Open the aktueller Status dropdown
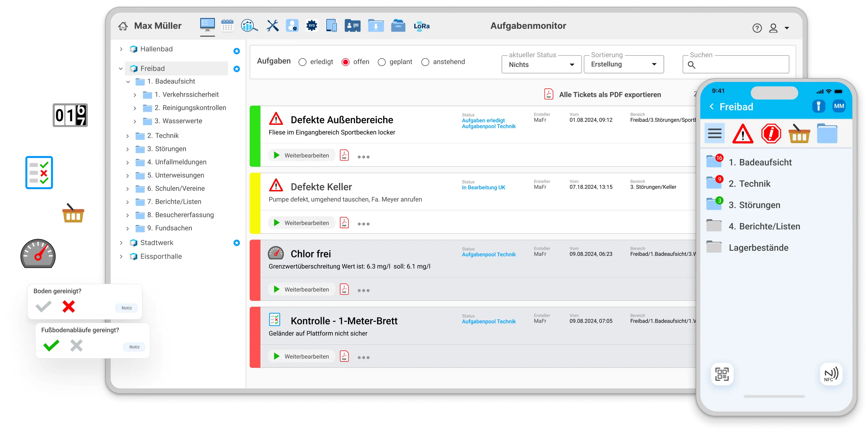The width and height of the screenshot is (868, 431). point(541,64)
